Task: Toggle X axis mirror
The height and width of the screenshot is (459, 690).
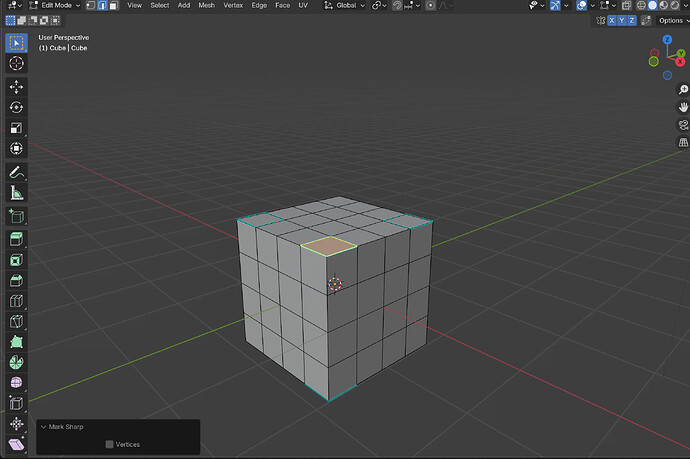Action: click(612, 21)
